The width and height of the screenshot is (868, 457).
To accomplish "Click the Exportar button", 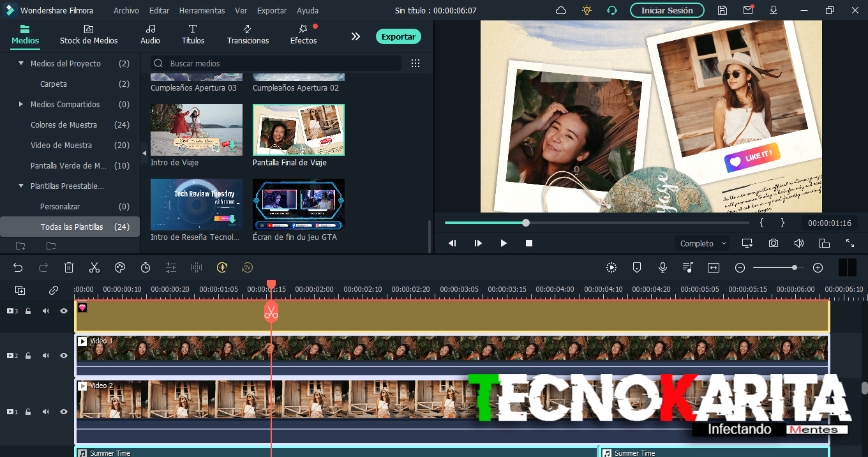I will click(x=398, y=36).
